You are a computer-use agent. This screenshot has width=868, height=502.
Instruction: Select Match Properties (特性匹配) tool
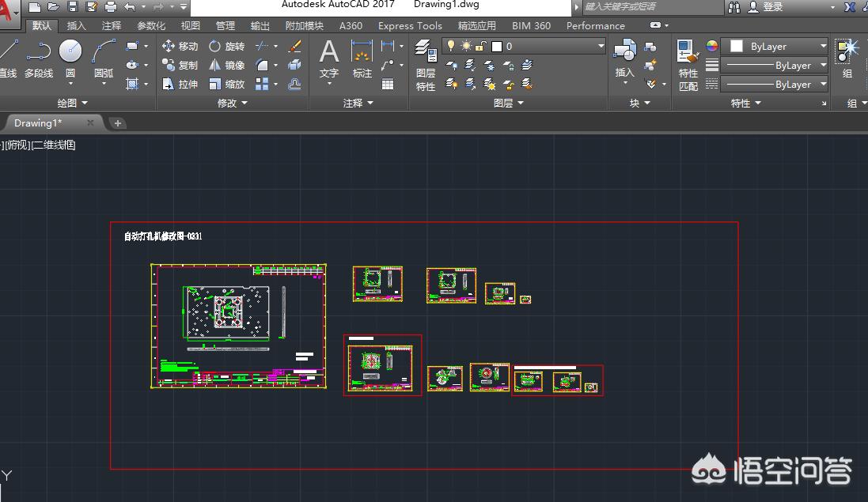(688, 66)
